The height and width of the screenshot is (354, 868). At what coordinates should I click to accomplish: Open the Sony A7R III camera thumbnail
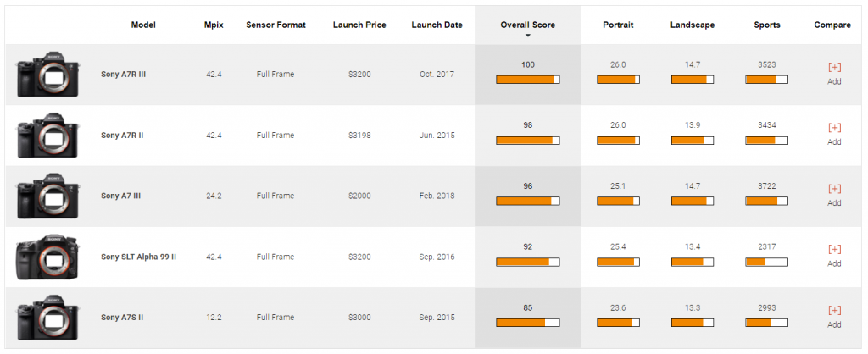pyautogui.click(x=47, y=75)
